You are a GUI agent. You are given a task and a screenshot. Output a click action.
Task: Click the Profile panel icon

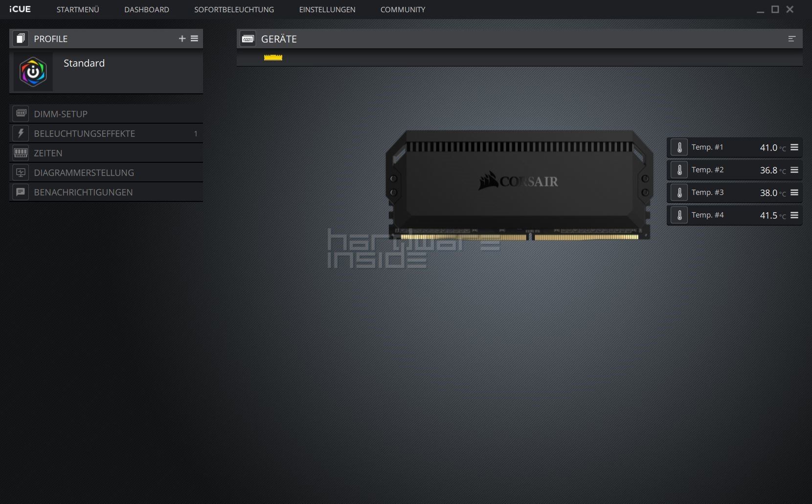pos(21,39)
